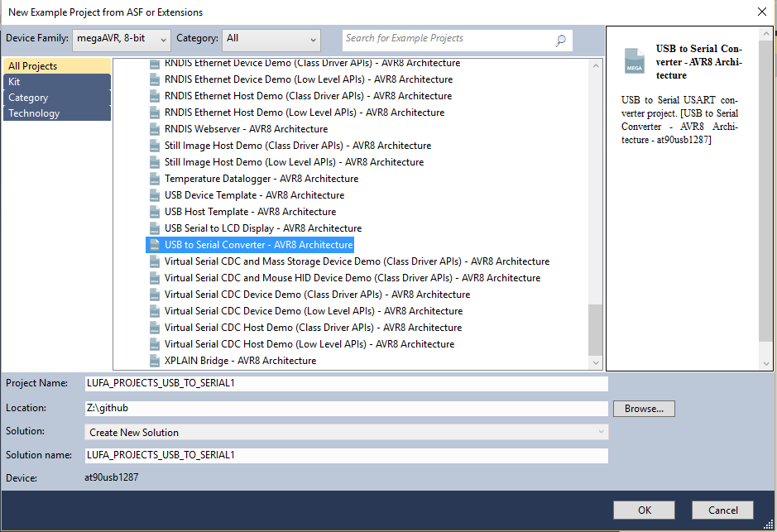Select Virtual Serial CDC Host Demo (Low Level APIs)
Image resolution: width=777 pixels, height=532 pixels.
[x=309, y=344]
